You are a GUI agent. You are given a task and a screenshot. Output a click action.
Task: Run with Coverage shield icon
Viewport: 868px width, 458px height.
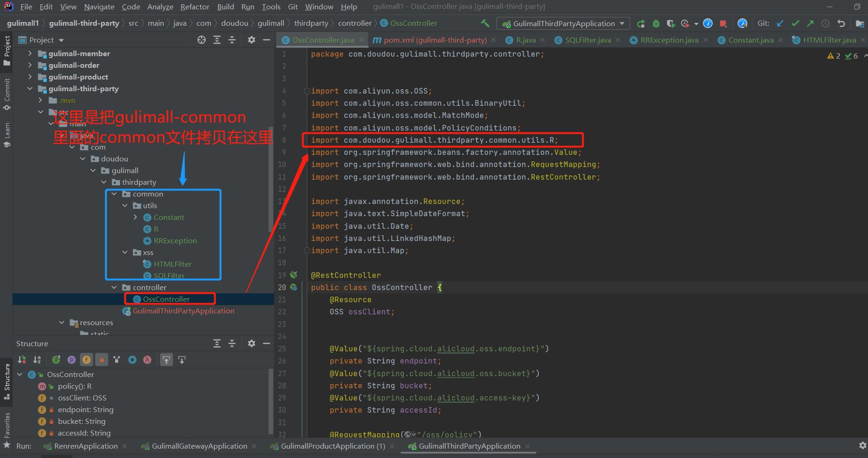[671, 23]
